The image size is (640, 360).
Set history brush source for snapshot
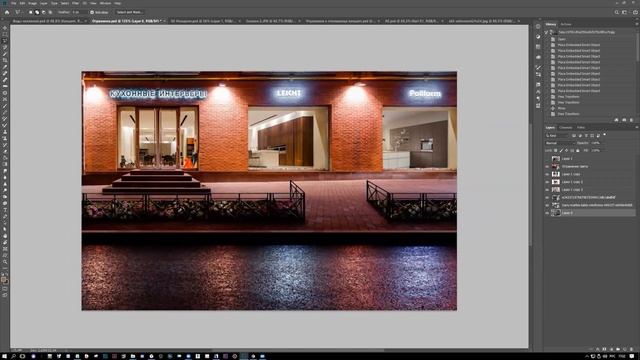[x=546, y=32]
